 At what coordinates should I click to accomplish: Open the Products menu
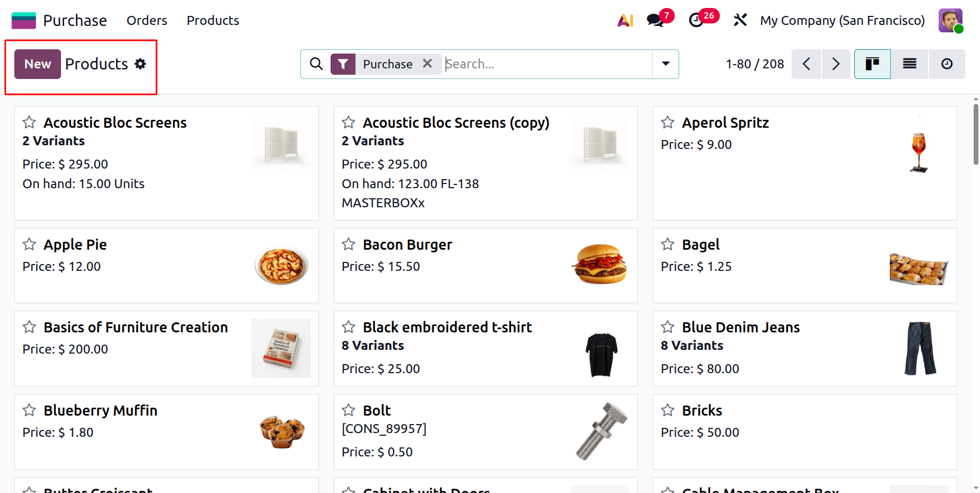coord(212,20)
